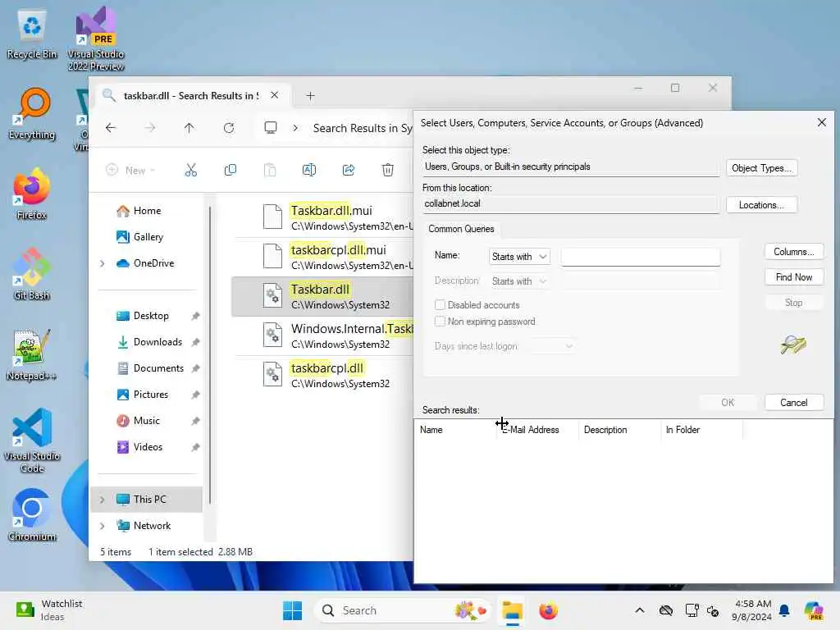Go up one folder level in Explorer
Viewport: 840px width, 630px height.
189,127
